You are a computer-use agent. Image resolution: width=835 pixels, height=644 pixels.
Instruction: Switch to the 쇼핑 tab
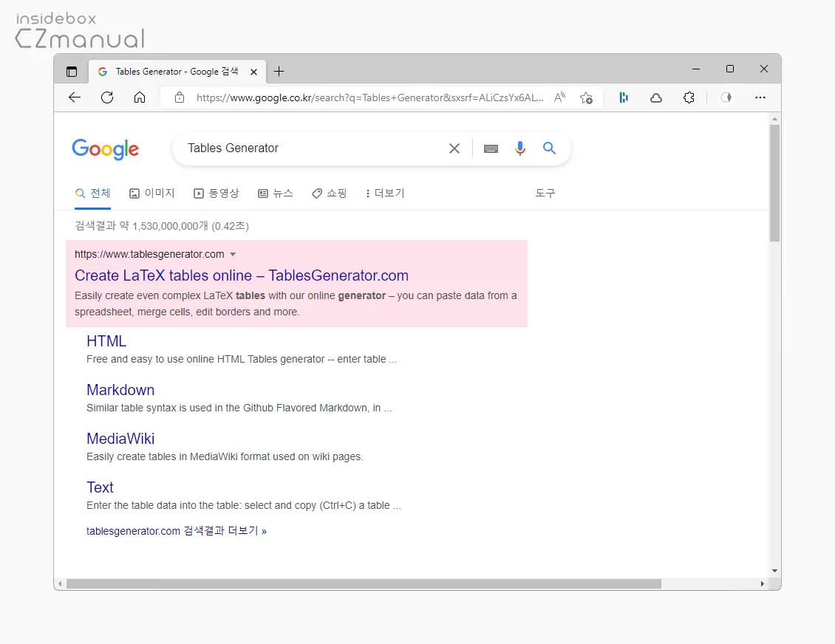tap(329, 193)
